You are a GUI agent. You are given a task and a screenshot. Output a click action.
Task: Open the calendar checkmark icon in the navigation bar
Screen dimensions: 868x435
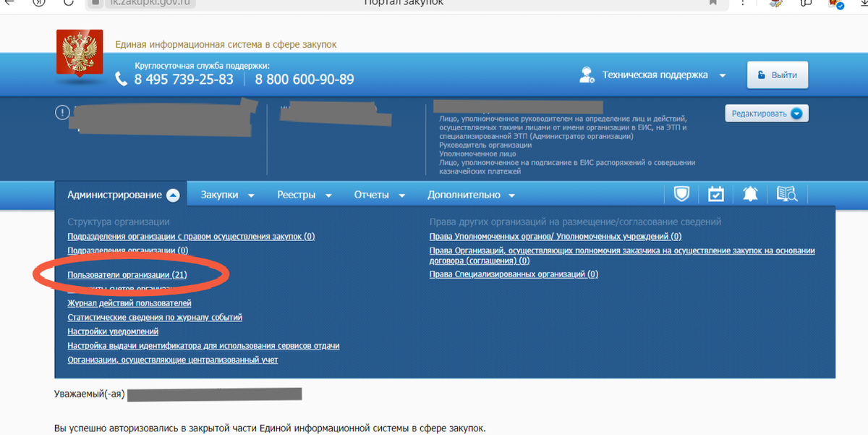point(716,194)
